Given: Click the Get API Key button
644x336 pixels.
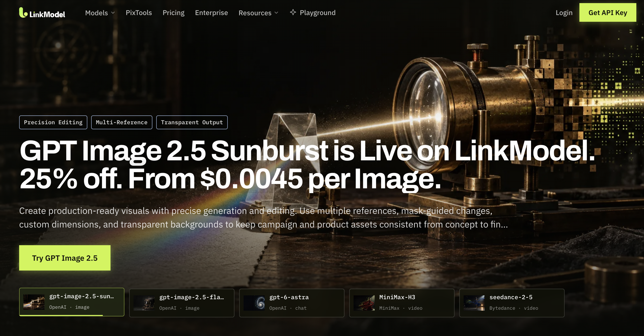Looking at the screenshot, I should point(608,12).
